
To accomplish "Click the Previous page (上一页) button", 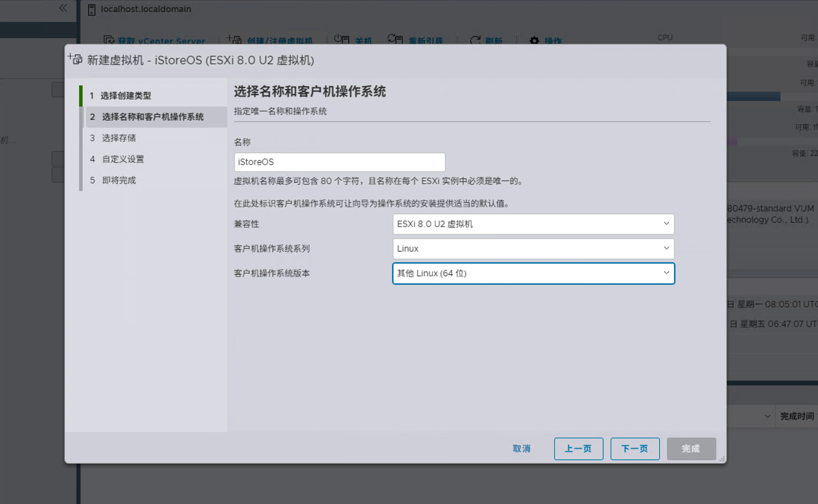I will [x=578, y=449].
